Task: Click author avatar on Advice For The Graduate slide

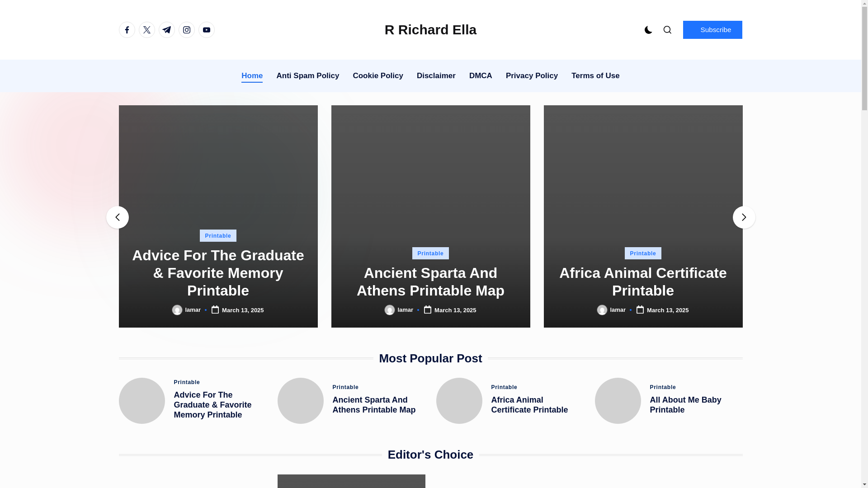Action: pos(177,310)
